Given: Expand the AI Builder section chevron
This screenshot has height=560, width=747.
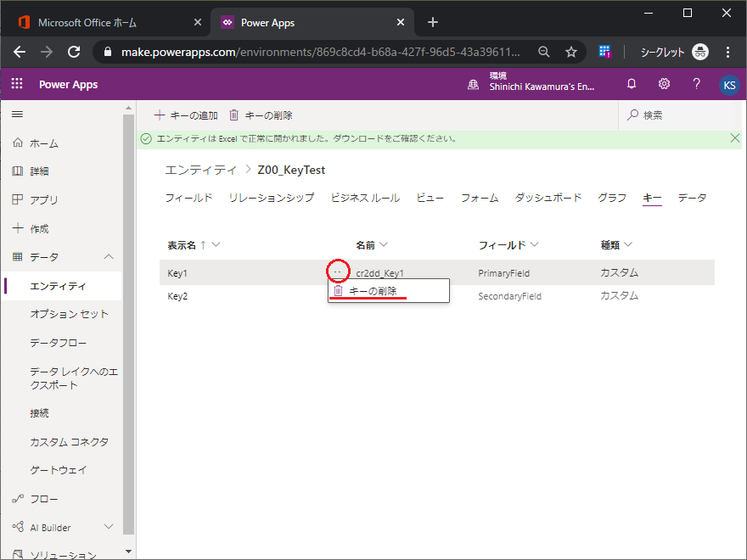Looking at the screenshot, I should 109,527.
